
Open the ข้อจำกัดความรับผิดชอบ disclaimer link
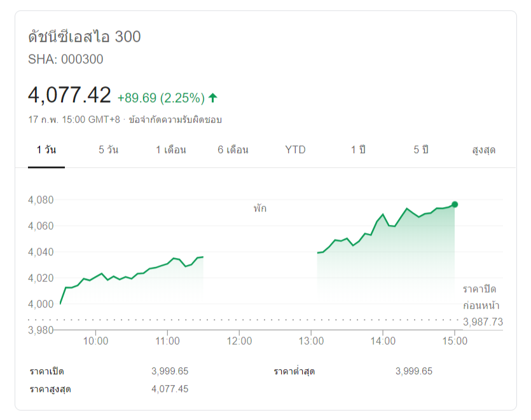pyautogui.click(x=176, y=119)
